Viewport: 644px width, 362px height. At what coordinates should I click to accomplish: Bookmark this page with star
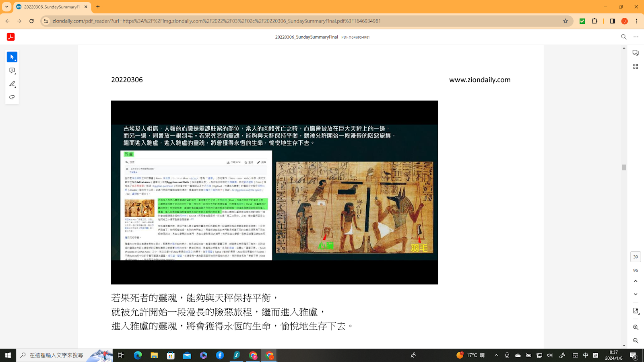[566, 21]
